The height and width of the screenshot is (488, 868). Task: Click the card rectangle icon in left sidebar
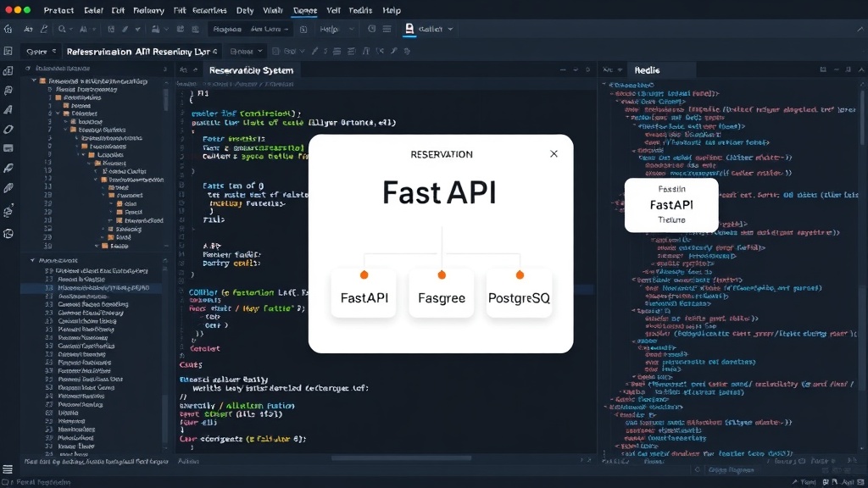[8, 148]
